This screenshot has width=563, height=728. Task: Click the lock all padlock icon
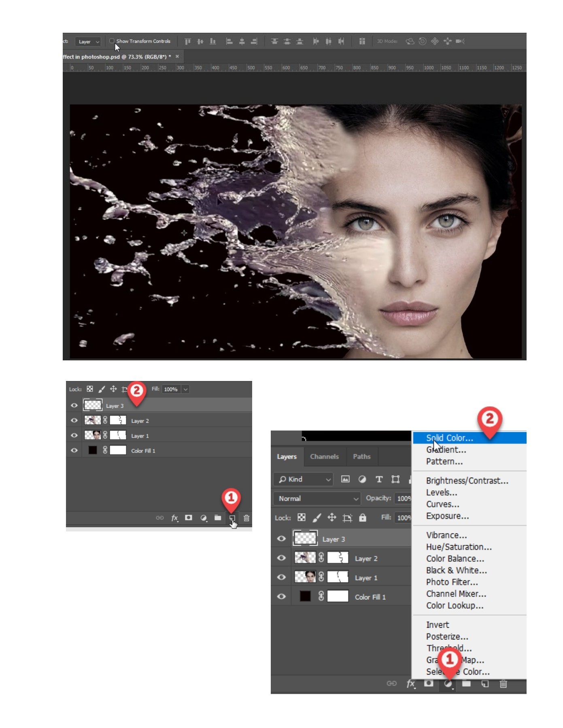363,518
